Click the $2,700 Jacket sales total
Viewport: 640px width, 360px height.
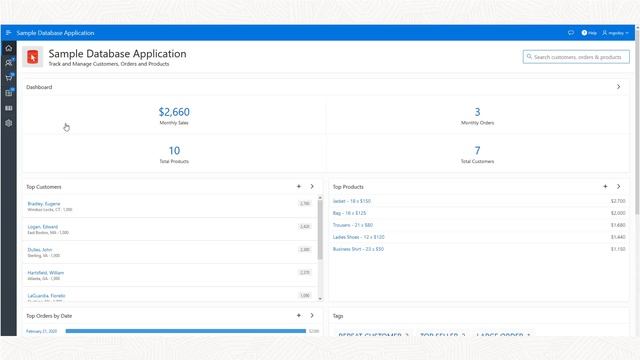point(618,201)
